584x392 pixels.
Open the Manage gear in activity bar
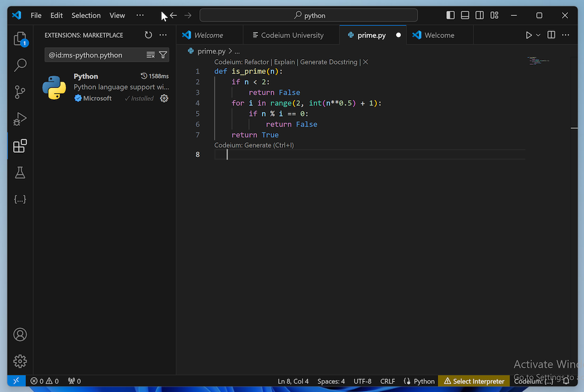pos(20,361)
